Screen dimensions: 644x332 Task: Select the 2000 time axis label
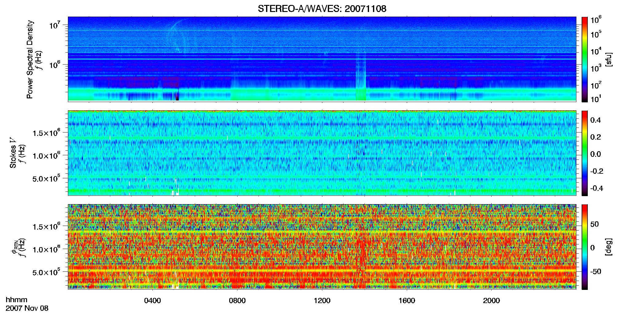point(492,301)
